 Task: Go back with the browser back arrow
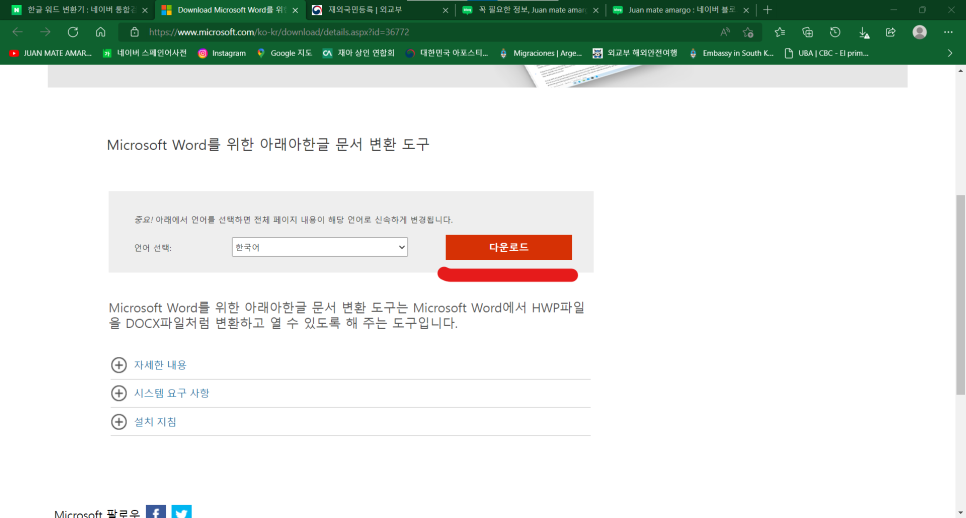coord(17,32)
